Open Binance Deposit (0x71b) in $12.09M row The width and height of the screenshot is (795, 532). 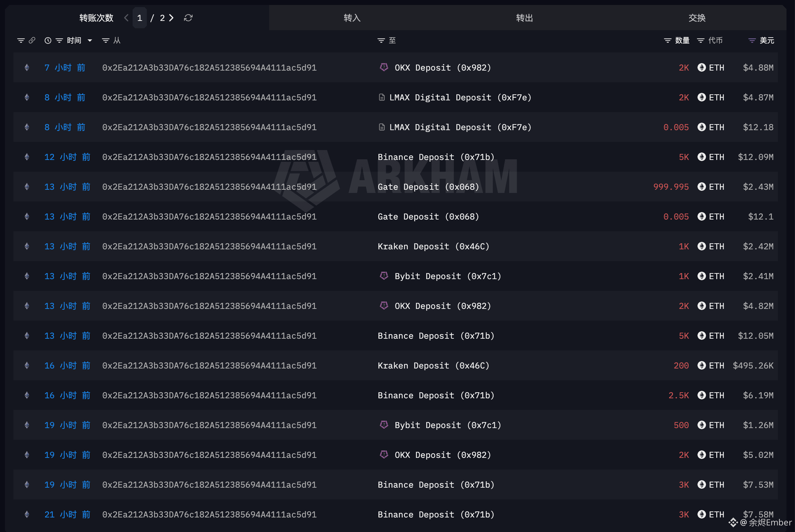pos(436,157)
